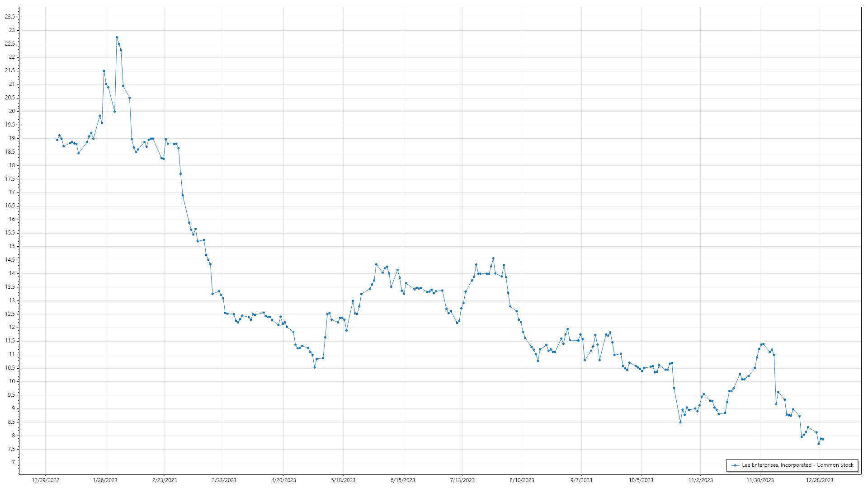
Task: Click the 12/28/2023 x-axis date label
Action: [x=819, y=480]
